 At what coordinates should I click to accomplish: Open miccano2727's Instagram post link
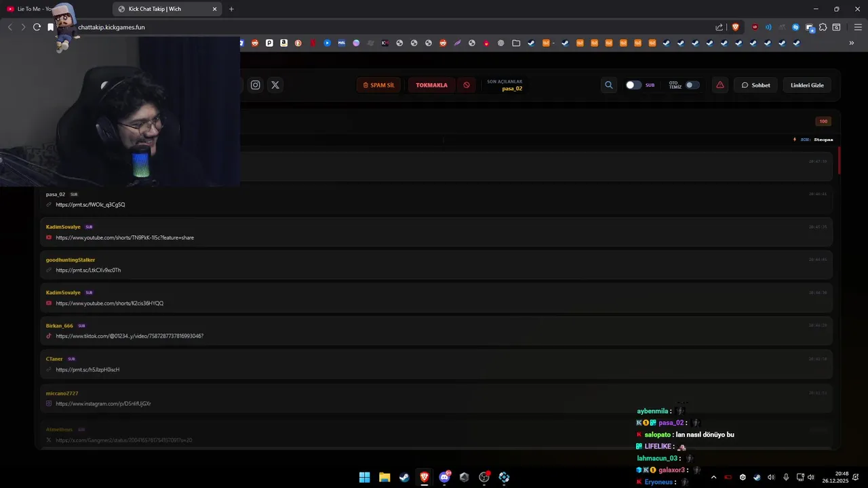(103, 404)
